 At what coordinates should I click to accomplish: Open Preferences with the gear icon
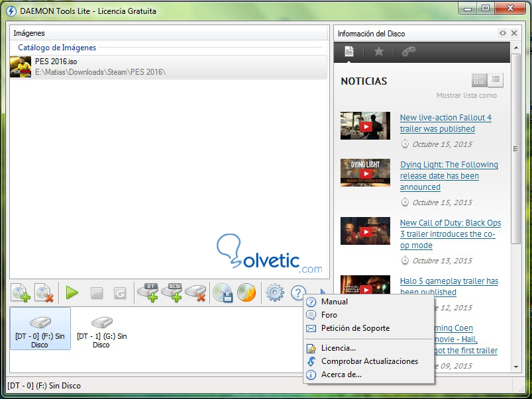pos(275,293)
